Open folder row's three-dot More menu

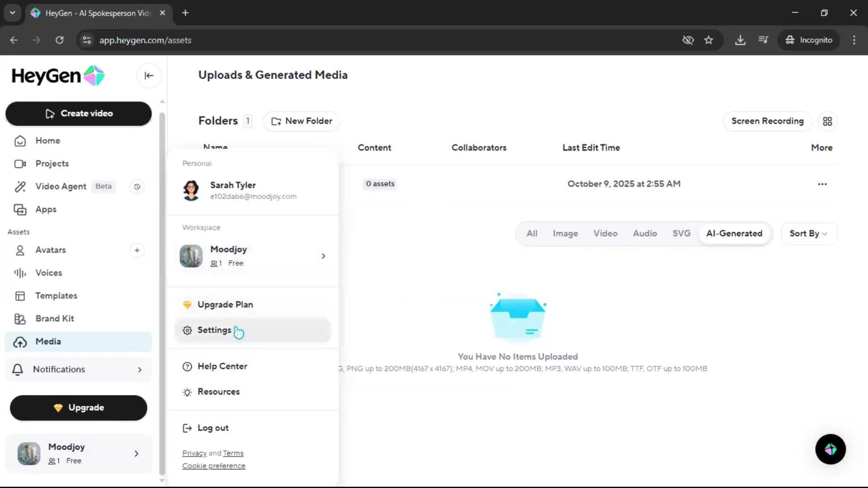(x=822, y=184)
